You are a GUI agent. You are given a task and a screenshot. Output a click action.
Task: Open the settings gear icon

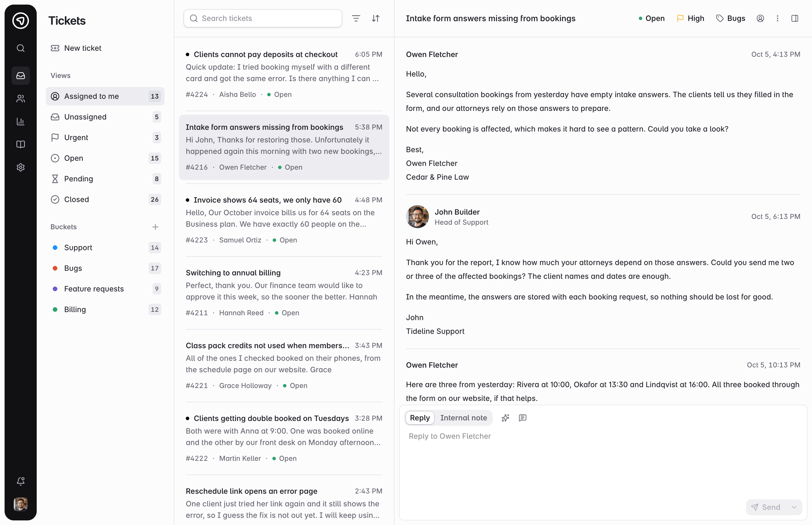20,167
